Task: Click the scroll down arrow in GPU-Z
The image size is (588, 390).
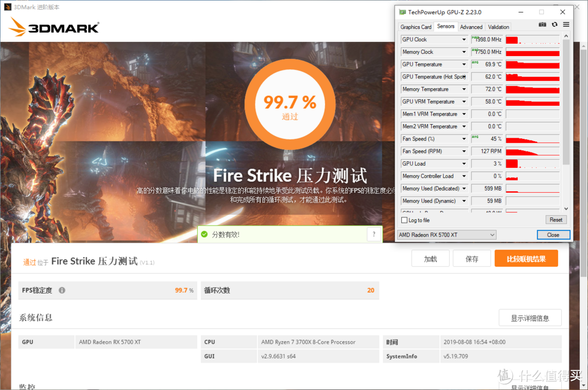Action: (x=566, y=209)
